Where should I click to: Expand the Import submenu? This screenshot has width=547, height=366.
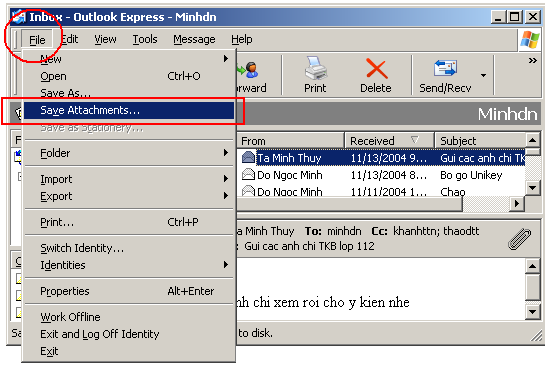click(x=129, y=179)
